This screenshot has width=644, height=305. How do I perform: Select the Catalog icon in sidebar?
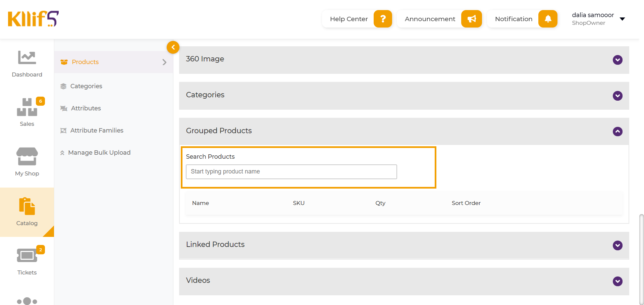(x=27, y=206)
